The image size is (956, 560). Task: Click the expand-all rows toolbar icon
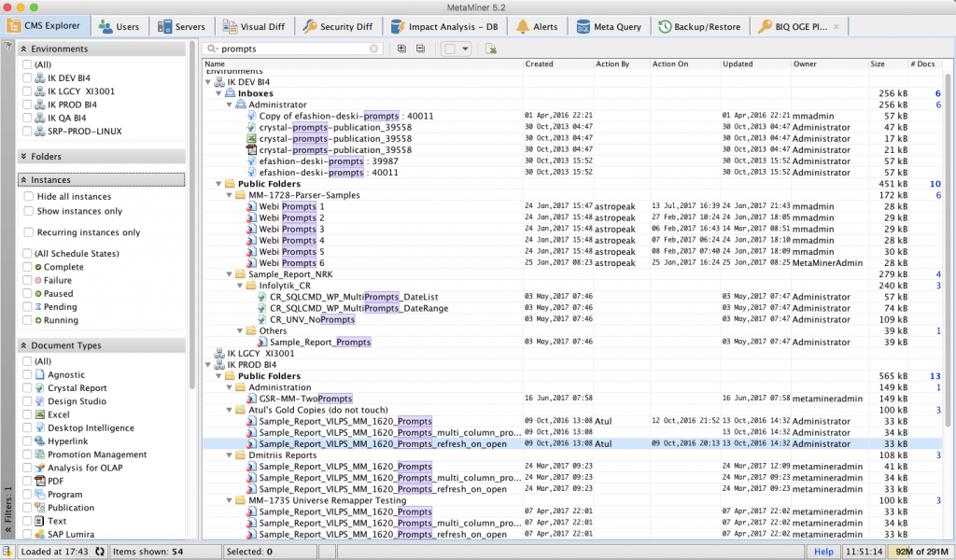401,49
